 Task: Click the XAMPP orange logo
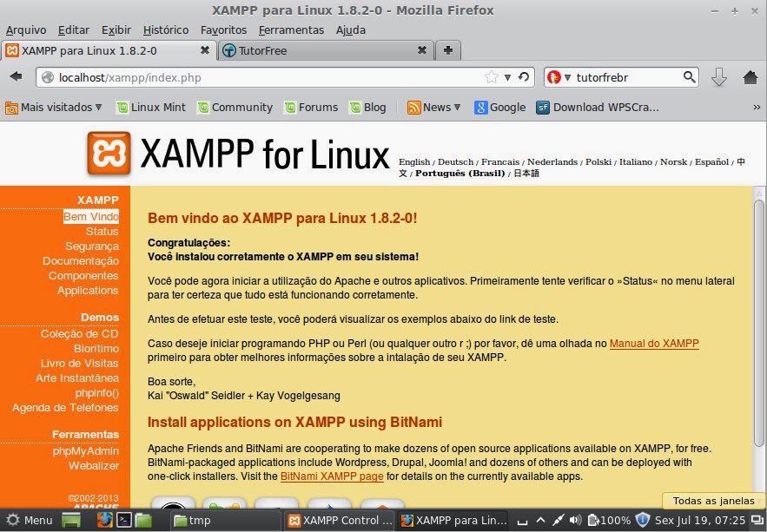[x=109, y=153]
